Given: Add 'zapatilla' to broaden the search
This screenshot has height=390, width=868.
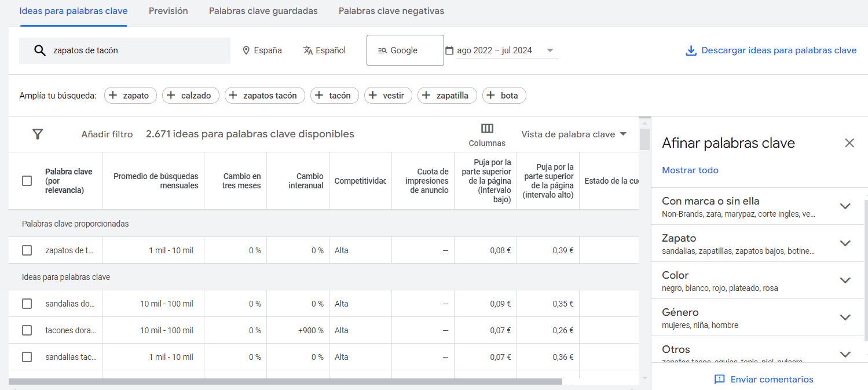Looking at the screenshot, I should 447,96.
